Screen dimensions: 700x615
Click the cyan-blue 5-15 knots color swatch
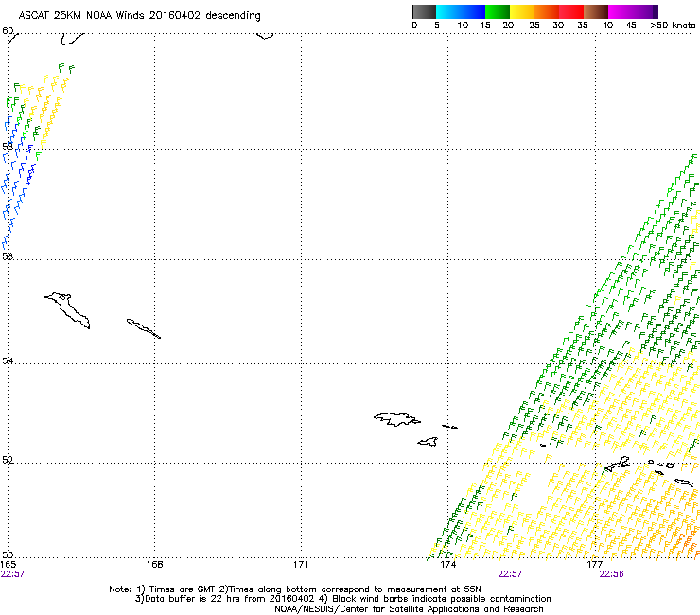(x=461, y=11)
